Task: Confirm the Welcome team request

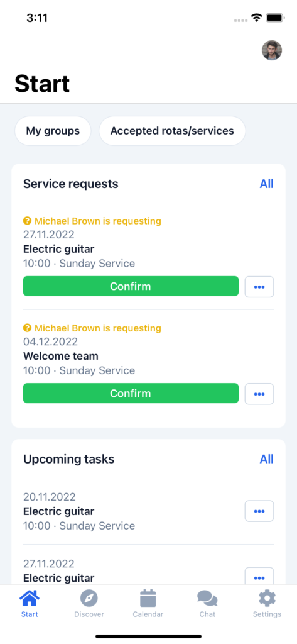Action: tap(131, 394)
